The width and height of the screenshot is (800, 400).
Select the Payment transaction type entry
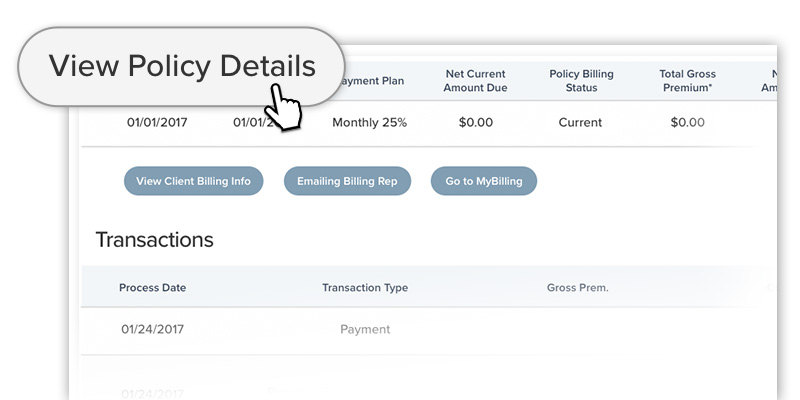tap(365, 329)
